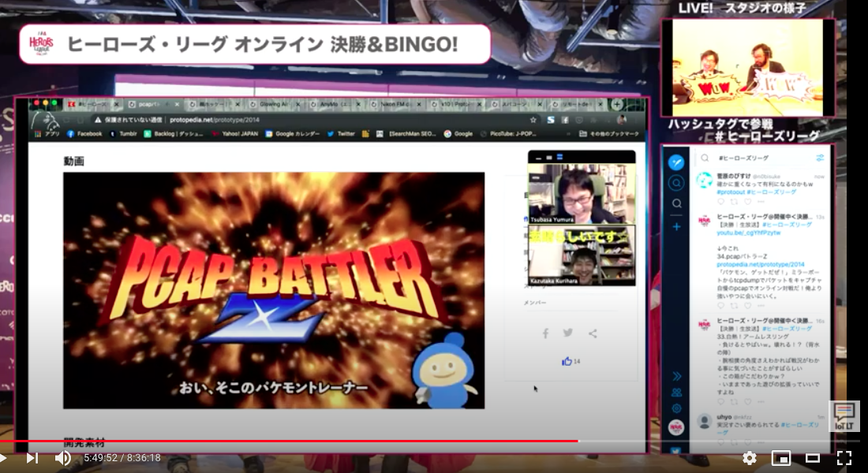Enter fullscreen mode
Image resolution: width=868 pixels, height=473 pixels.
tap(844, 458)
